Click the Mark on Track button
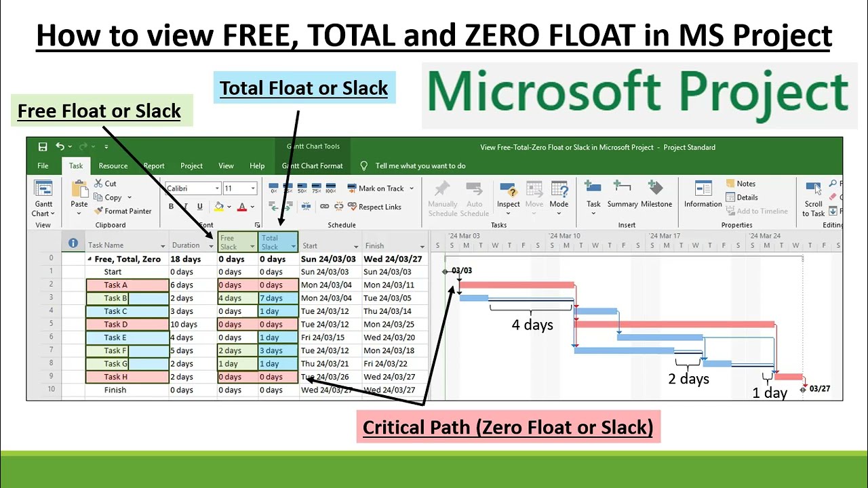Screen dimensions: 868x488 376,188
